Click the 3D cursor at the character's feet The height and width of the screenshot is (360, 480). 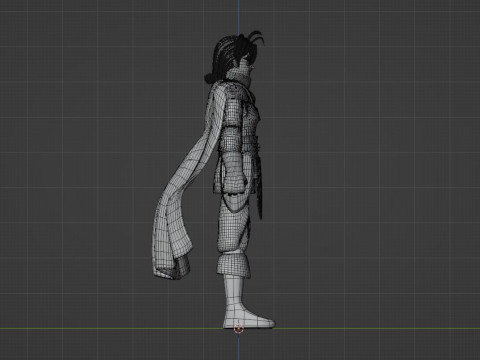pyautogui.click(x=239, y=329)
